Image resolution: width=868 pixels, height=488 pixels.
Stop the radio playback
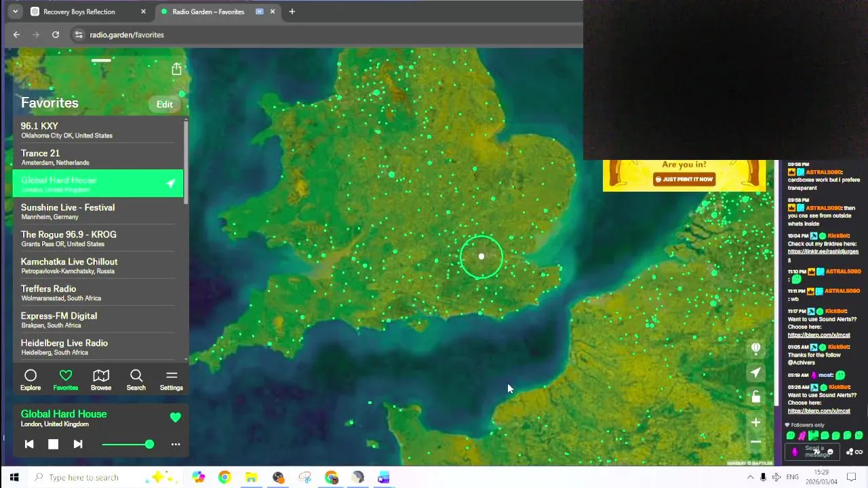click(x=54, y=444)
